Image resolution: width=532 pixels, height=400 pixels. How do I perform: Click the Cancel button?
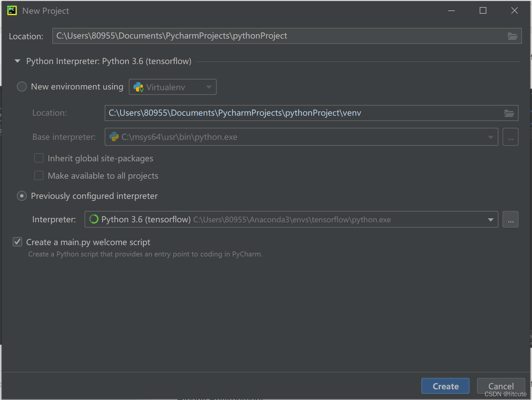click(x=501, y=386)
